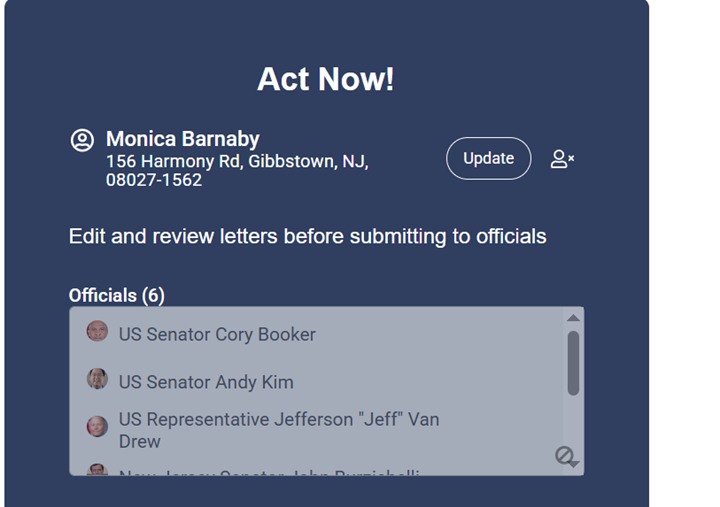
Task: Click Cory Booker's avatar photo
Action: (x=97, y=331)
